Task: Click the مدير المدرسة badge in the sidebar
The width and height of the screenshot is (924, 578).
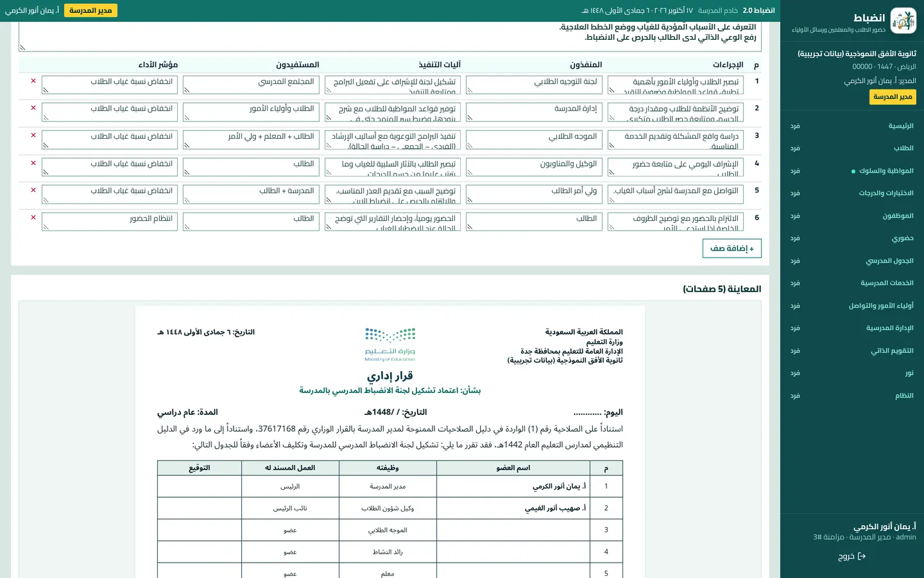Action: 893,96
